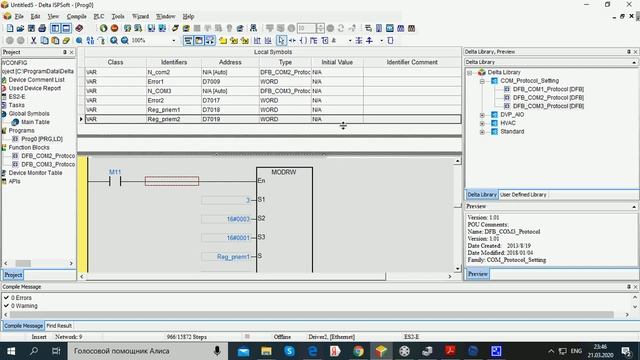Pin the Project panel
This screenshot has width=640, height=360.
click(64, 52)
